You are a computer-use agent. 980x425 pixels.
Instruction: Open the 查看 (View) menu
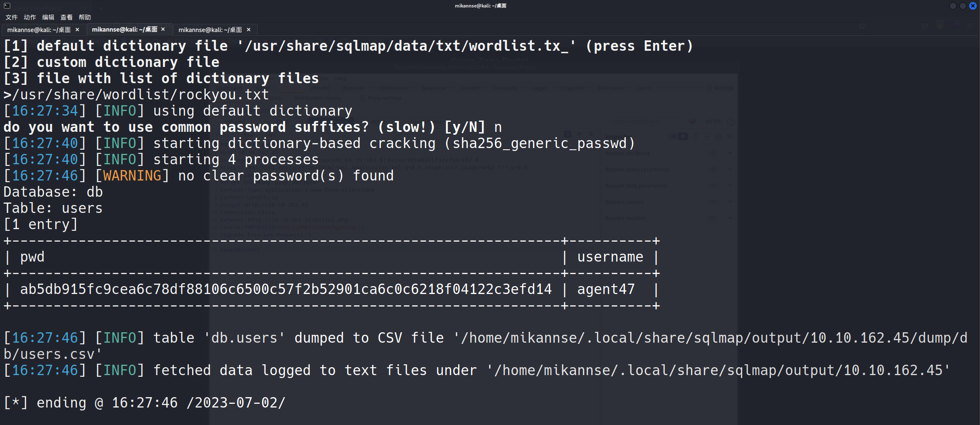pyautogui.click(x=66, y=17)
